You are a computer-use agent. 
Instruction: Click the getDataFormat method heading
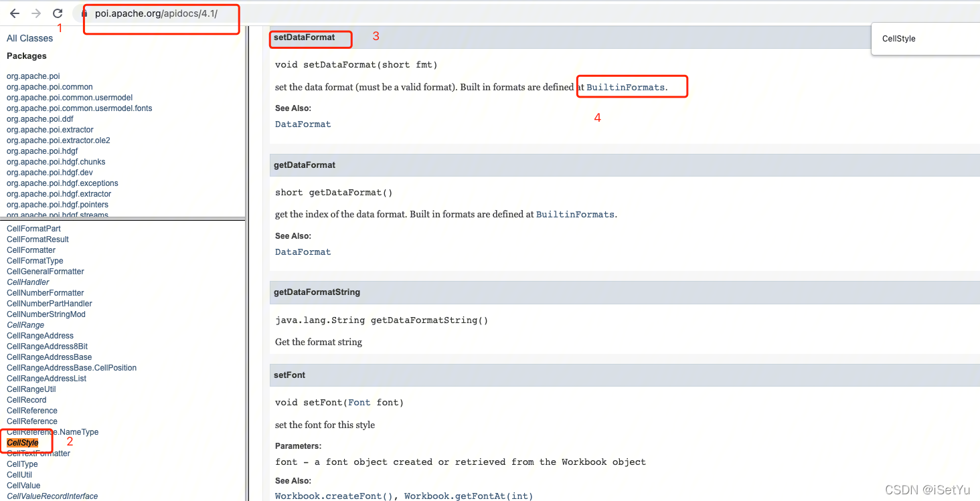pyautogui.click(x=305, y=165)
